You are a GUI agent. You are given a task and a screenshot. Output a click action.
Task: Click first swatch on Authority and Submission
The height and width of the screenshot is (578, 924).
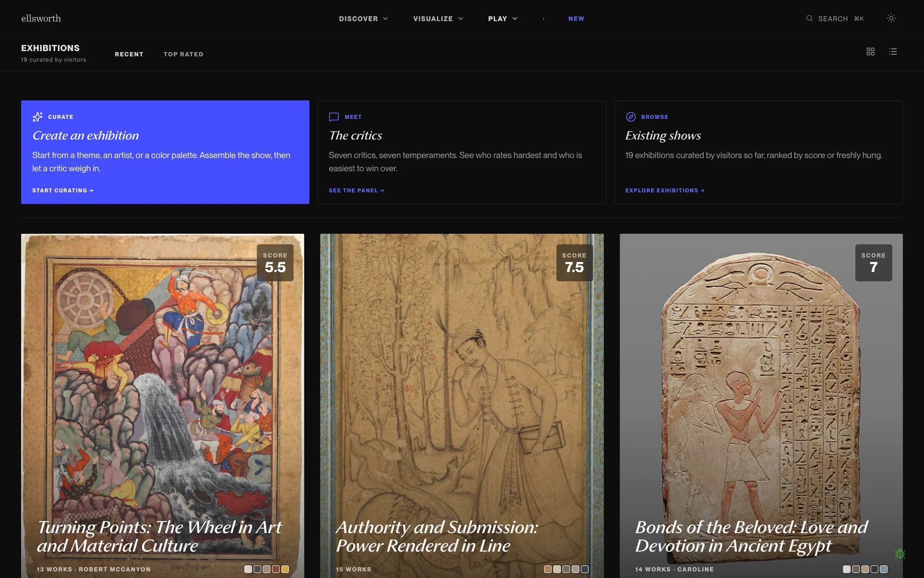point(548,569)
